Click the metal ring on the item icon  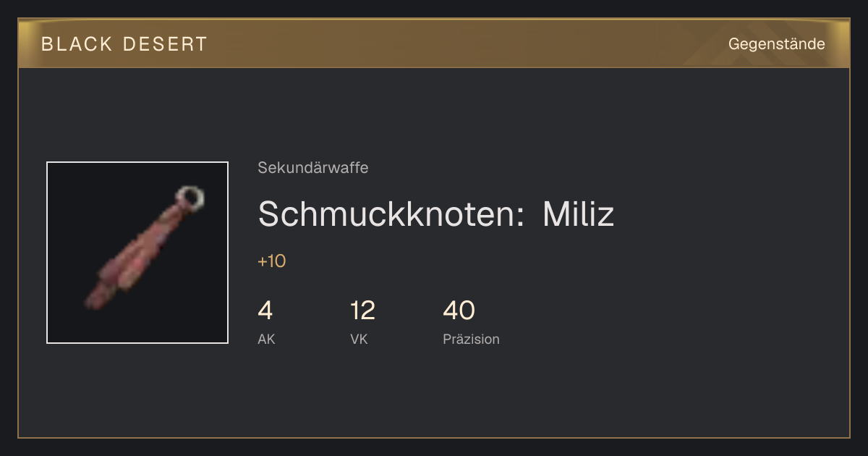pos(190,196)
